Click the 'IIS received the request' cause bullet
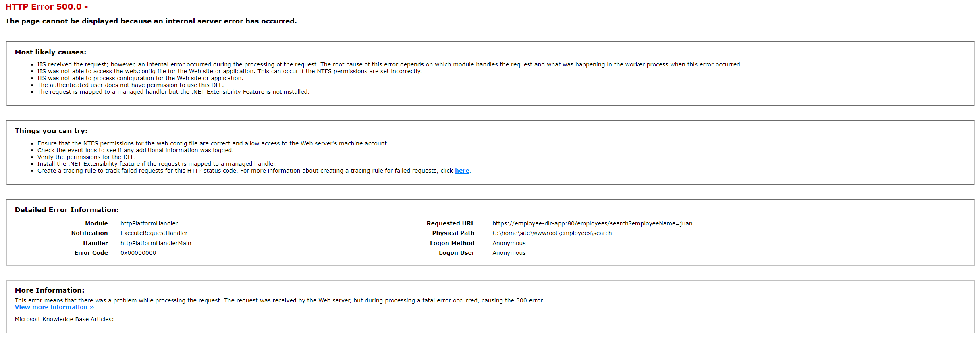This screenshot has width=980, height=343. 390,64
